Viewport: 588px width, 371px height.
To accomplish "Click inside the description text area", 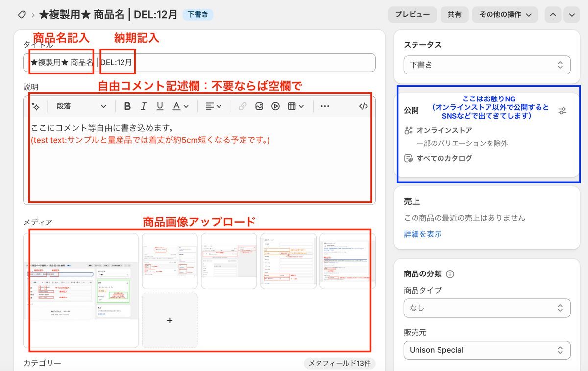I will (199, 160).
